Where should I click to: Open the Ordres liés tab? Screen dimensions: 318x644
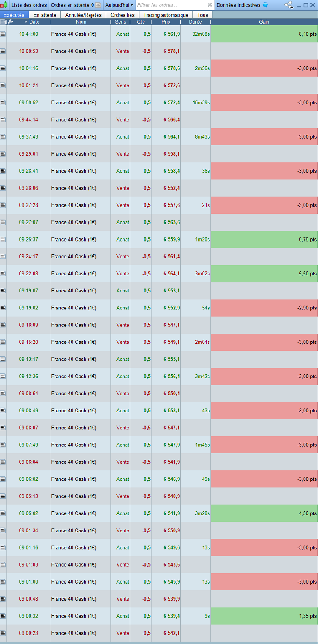tap(123, 15)
